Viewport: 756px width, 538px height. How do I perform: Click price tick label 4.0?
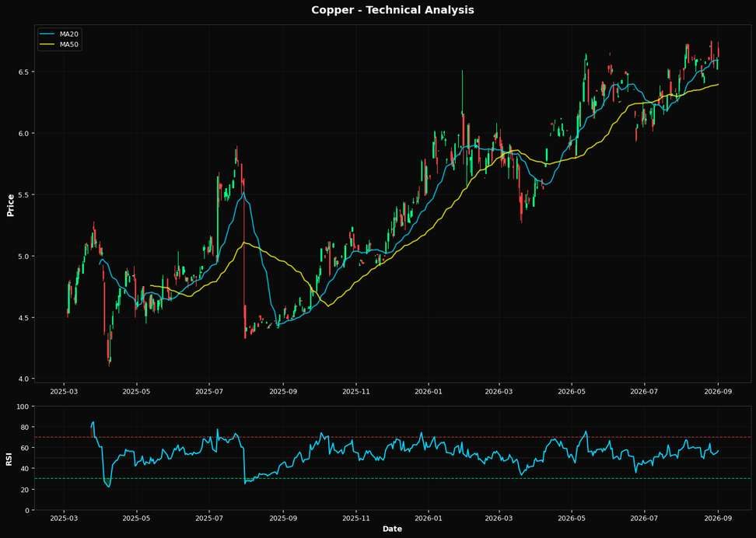[x=25, y=379]
